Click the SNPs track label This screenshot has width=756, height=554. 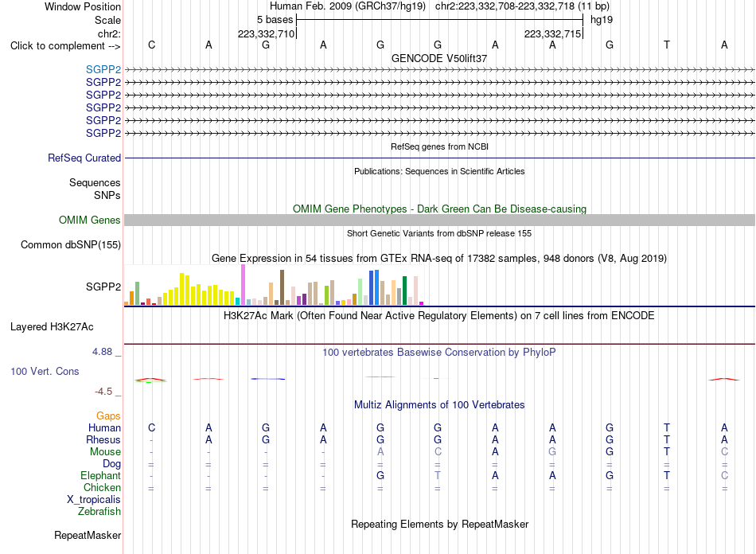pos(107,195)
